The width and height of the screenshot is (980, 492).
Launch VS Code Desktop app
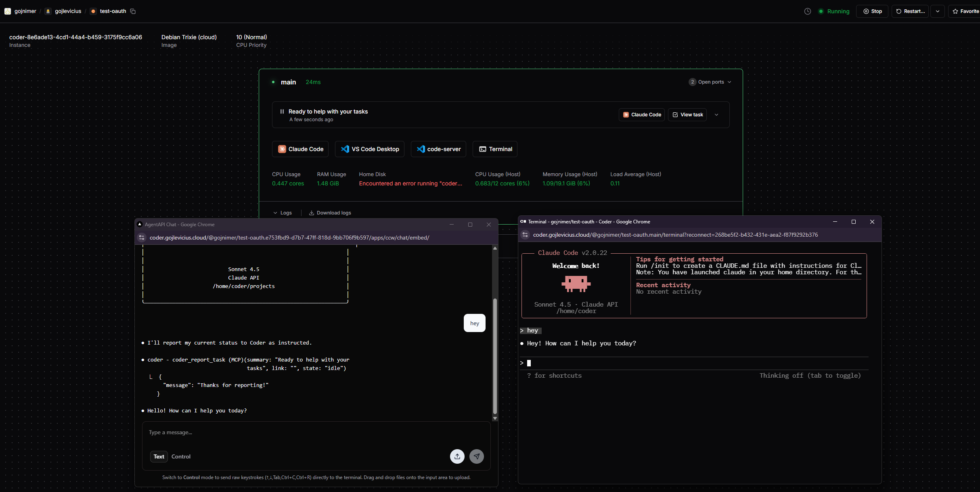[370, 149]
